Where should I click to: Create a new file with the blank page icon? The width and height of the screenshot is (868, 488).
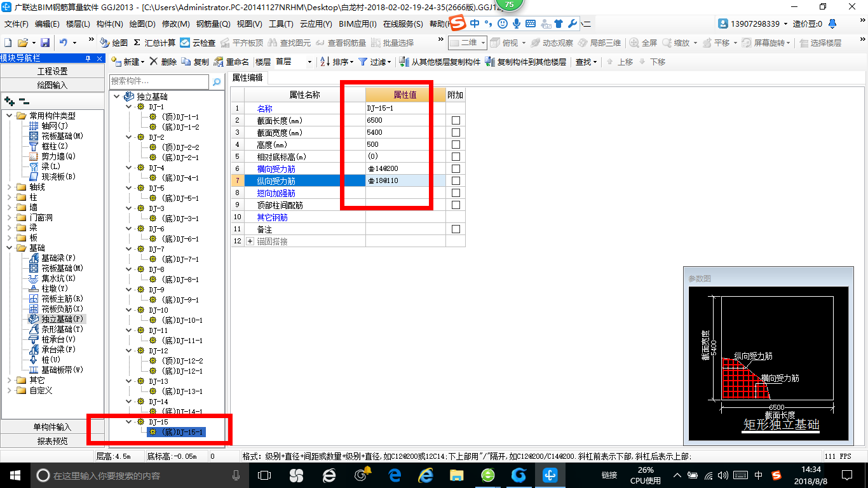point(8,43)
